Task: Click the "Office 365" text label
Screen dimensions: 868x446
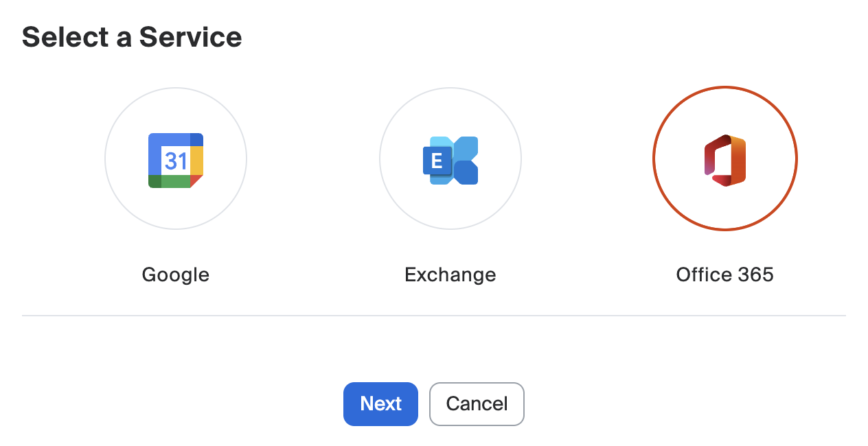Action: point(725,275)
